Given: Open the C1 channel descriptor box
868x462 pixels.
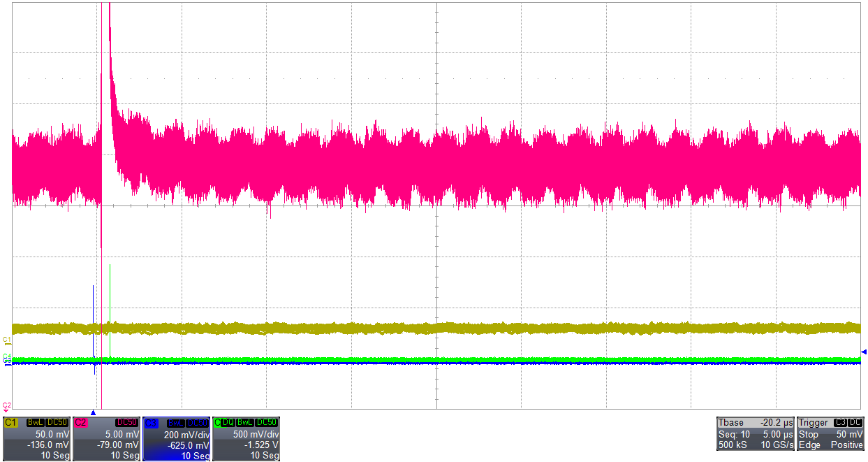Looking at the screenshot, I should point(36,439).
